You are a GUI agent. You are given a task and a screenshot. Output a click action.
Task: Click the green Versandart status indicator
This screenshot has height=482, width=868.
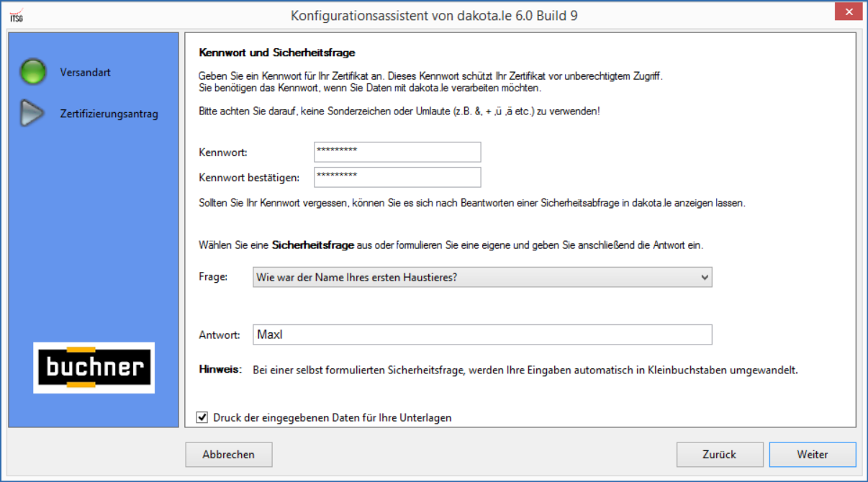click(x=33, y=72)
